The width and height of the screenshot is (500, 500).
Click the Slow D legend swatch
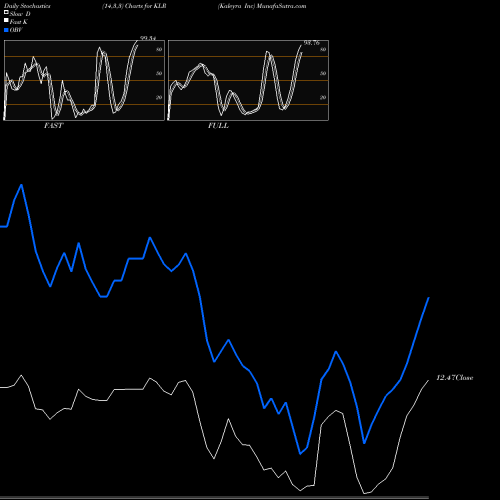tap(6, 13)
